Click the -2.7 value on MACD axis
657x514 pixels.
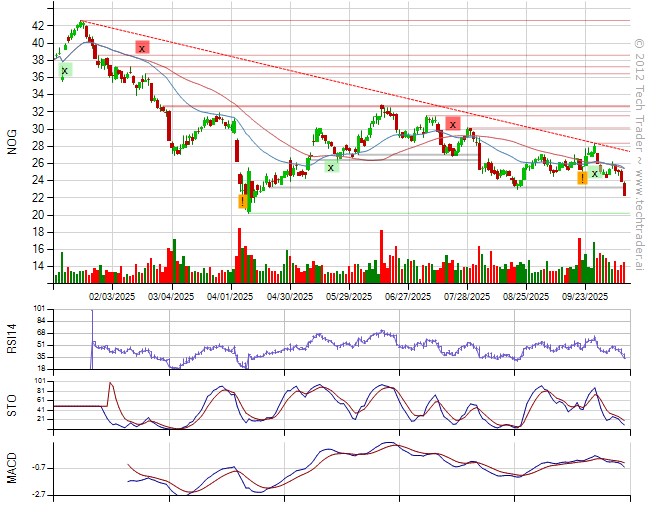(x=35, y=494)
